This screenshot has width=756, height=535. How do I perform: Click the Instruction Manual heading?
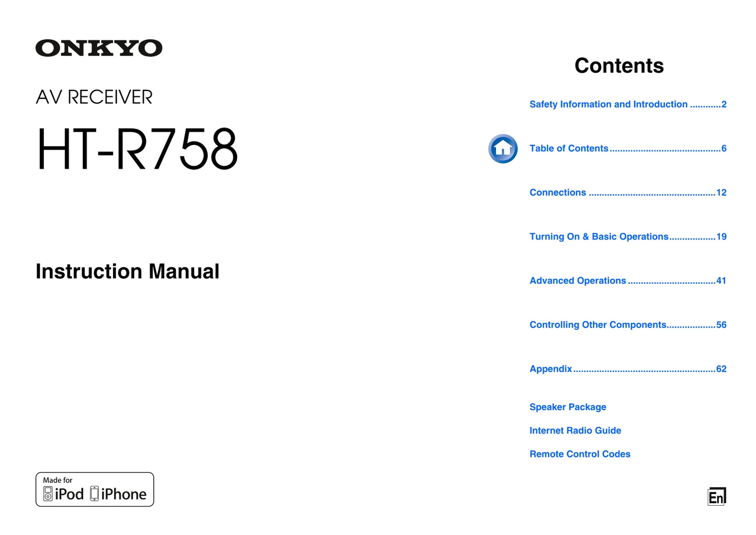click(127, 271)
